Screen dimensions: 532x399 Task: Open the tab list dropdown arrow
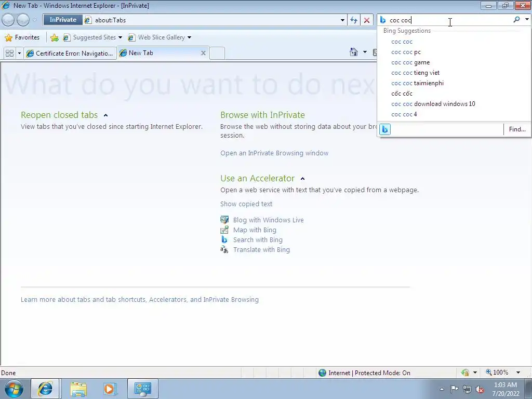pyautogui.click(x=19, y=54)
